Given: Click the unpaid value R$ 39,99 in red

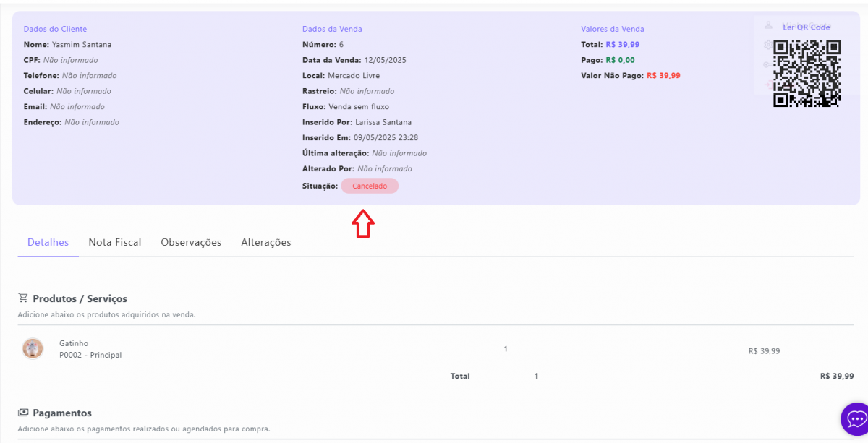Looking at the screenshot, I should click(x=663, y=75).
